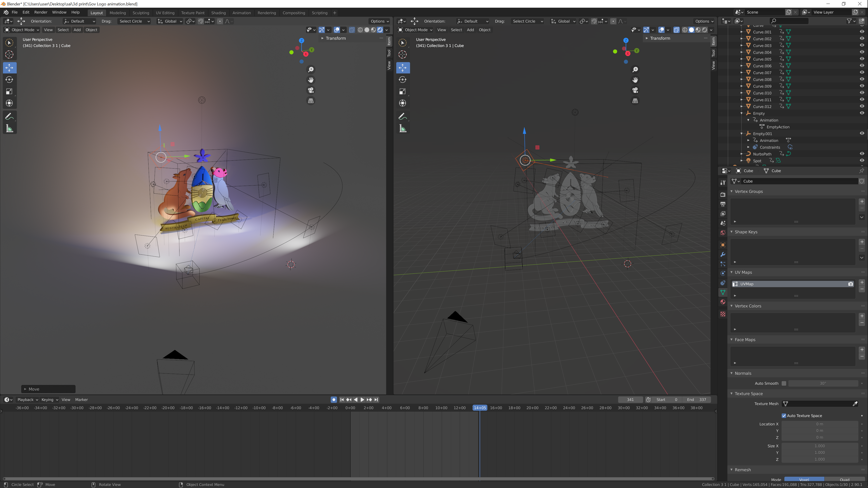Select wireframe shading in right viewport

685,30
